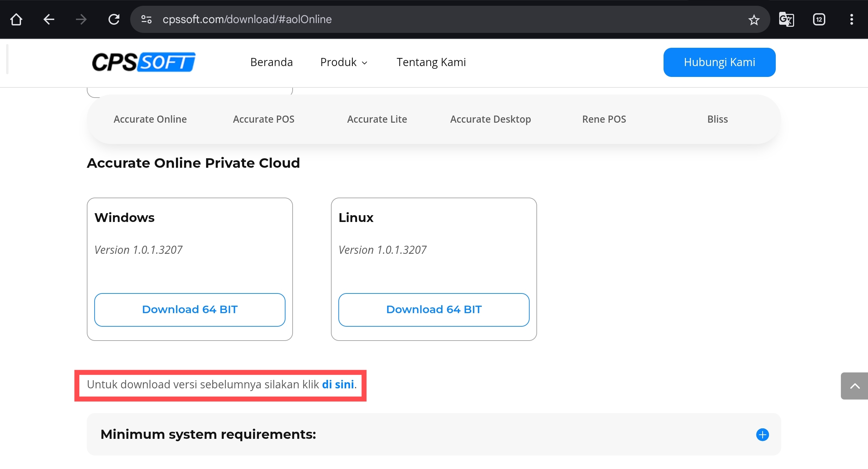Select the Accurate Desktop tab
Image resolution: width=868 pixels, height=469 pixels.
[x=490, y=119]
